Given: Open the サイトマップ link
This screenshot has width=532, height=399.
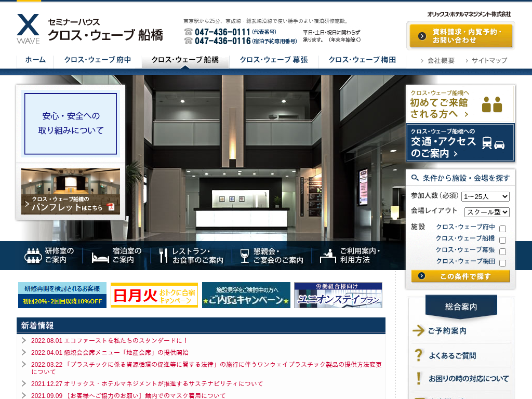Looking at the screenshot, I should pos(489,61).
